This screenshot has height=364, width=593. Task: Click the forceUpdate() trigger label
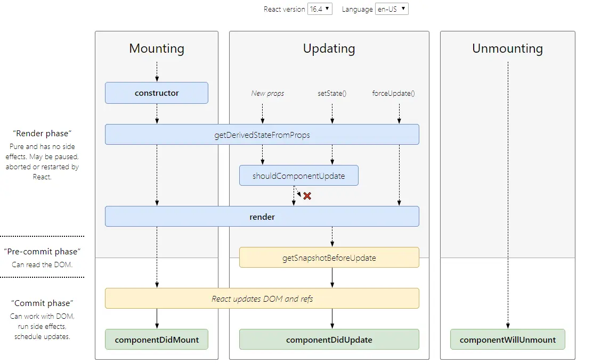(x=394, y=93)
